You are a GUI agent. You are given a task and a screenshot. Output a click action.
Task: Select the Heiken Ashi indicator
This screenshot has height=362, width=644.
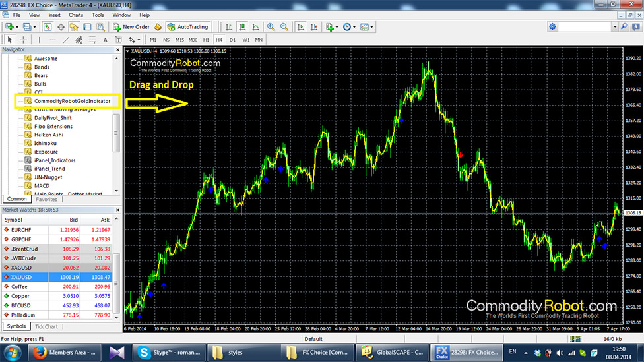pos(48,135)
